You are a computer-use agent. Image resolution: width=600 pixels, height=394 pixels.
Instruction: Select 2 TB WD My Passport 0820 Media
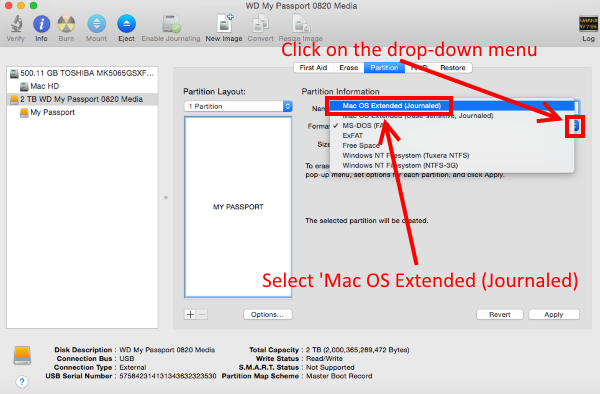pos(82,99)
